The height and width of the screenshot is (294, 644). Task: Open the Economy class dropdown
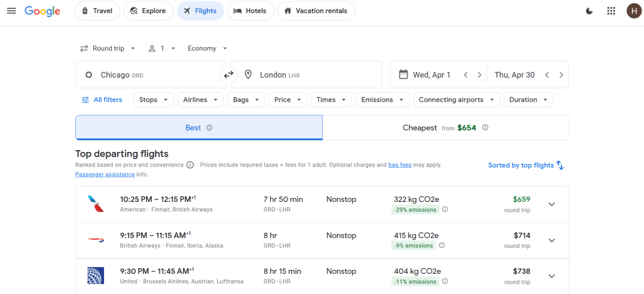(207, 49)
